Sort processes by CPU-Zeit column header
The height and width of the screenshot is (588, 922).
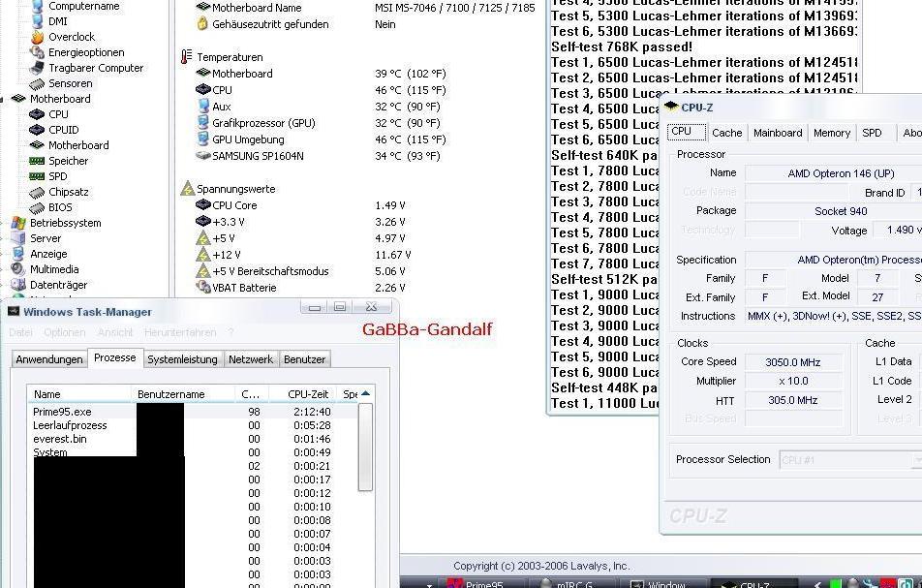(303, 394)
